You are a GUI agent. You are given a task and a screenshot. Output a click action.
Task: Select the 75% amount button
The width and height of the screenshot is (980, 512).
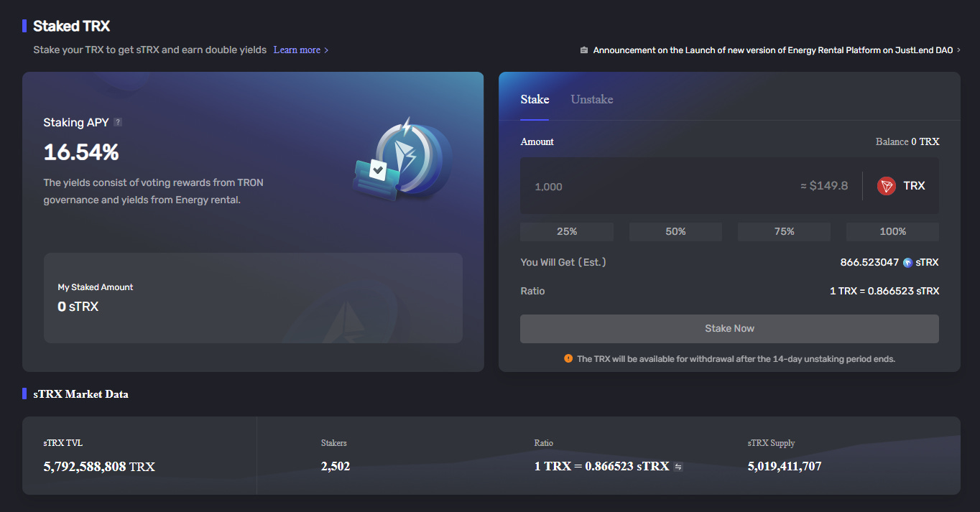coord(784,231)
